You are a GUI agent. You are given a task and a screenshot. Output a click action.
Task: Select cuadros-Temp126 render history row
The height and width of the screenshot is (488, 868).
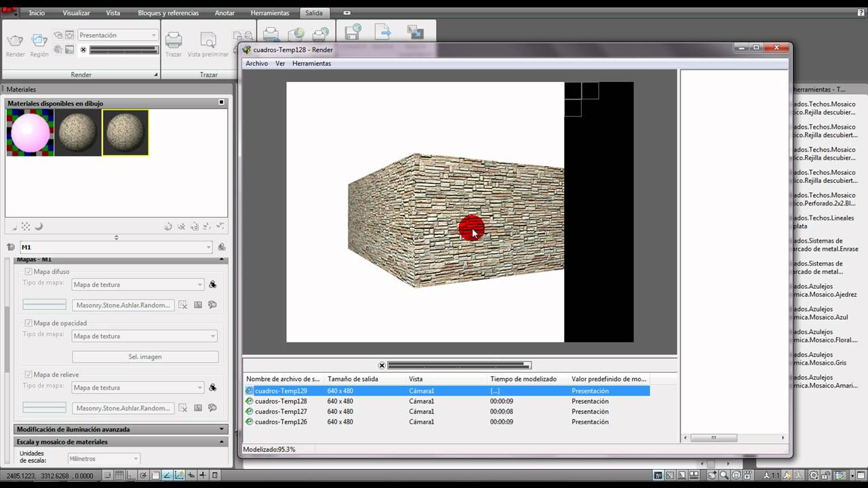(x=447, y=422)
